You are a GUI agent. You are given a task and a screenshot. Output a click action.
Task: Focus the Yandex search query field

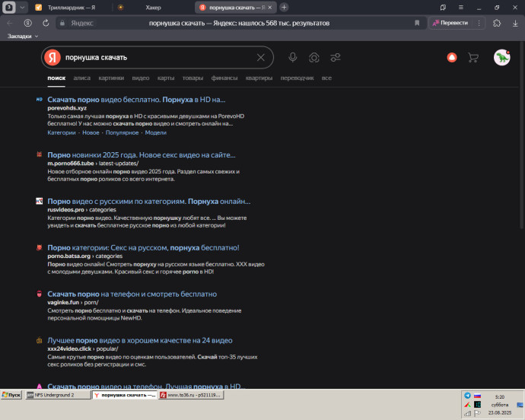tap(157, 57)
